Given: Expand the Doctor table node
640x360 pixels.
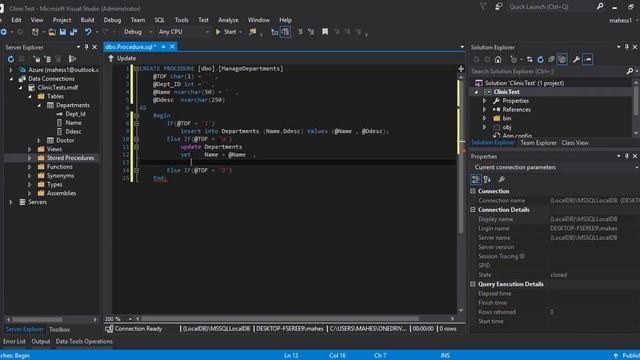Looking at the screenshot, I should (x=39, y=140).
